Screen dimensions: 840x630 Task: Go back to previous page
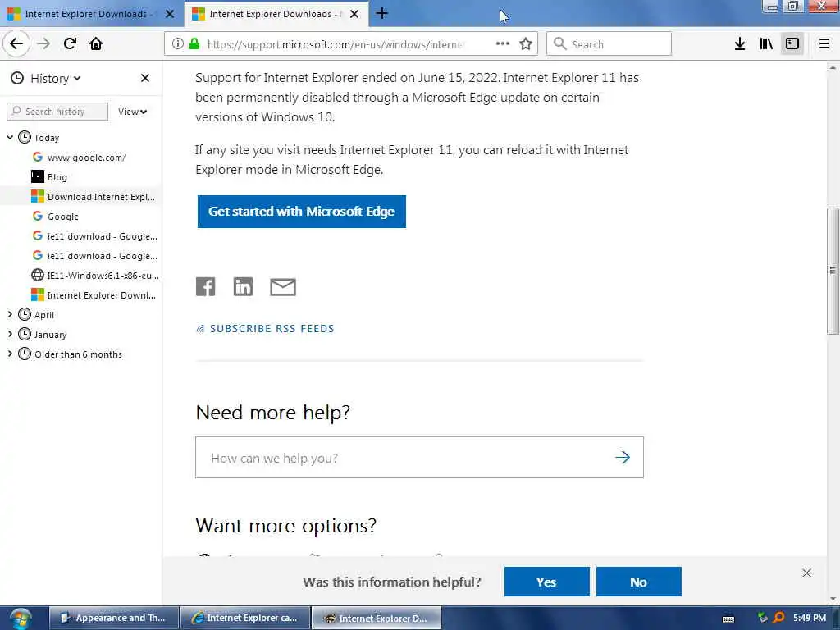[16, 44]
